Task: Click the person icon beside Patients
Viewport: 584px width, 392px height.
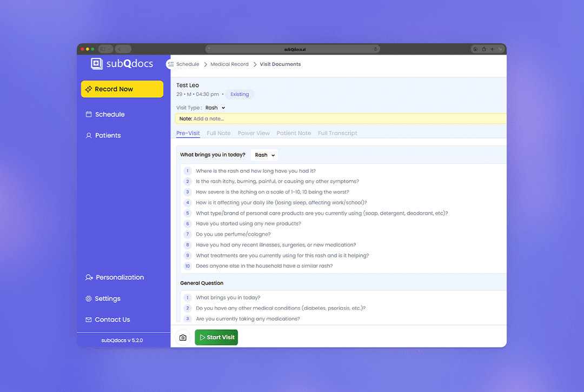Action: [89, 136]
